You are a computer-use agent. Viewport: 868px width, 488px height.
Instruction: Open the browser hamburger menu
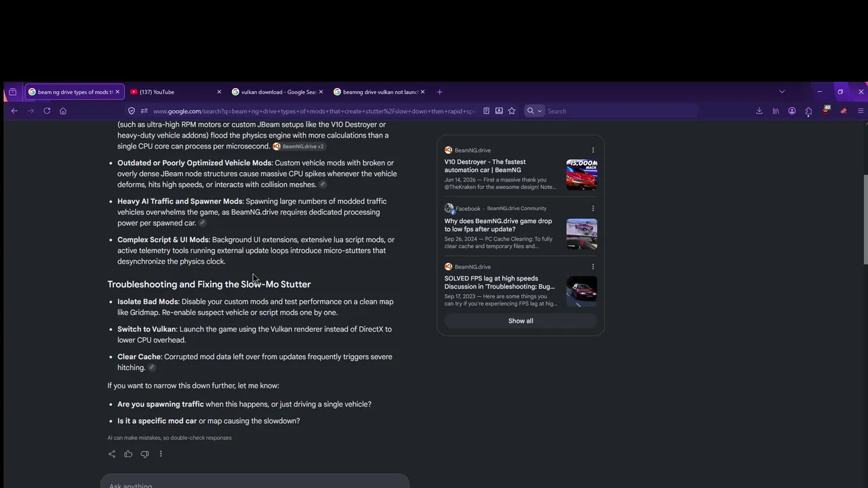(x=861, y=111)
